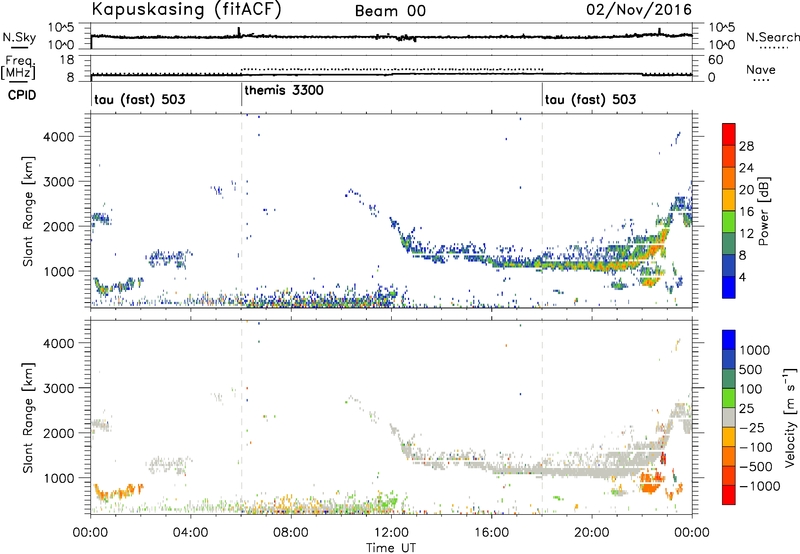Click the '28' tick on power colorbar
The image size is (800, 554).
click(x=746, y=146)
